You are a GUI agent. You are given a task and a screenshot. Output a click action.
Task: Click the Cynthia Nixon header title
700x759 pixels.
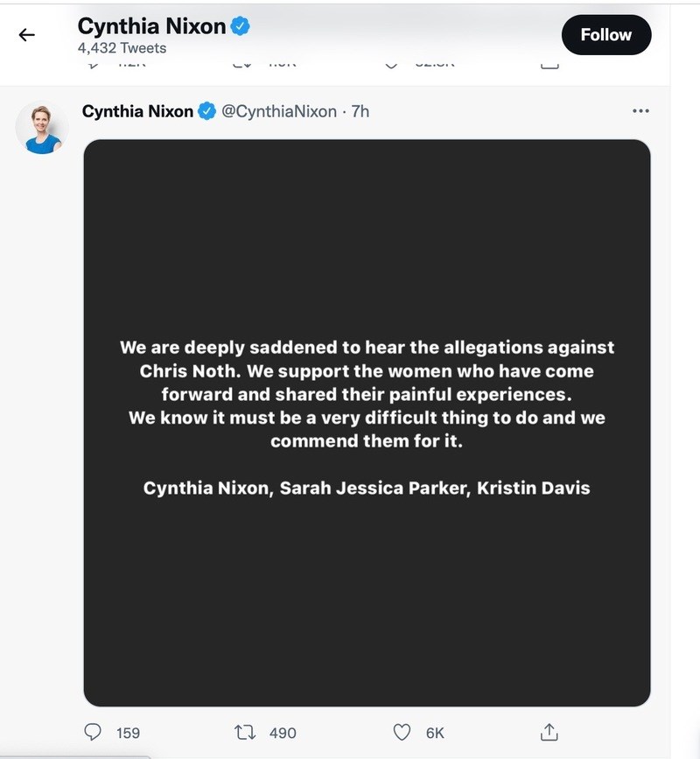point(151,26)
